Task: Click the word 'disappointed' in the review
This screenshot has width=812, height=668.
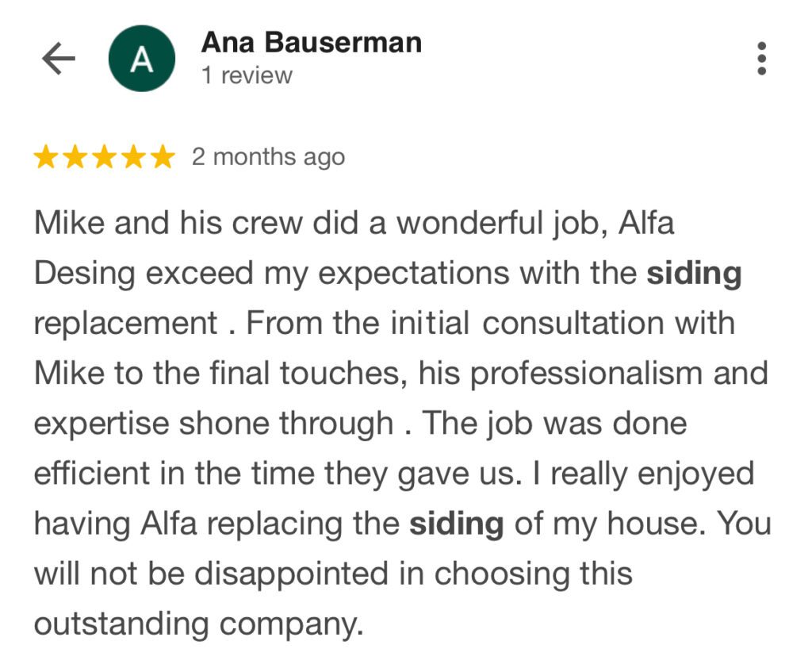Action: pyautogui.click(x=293, y=574)
